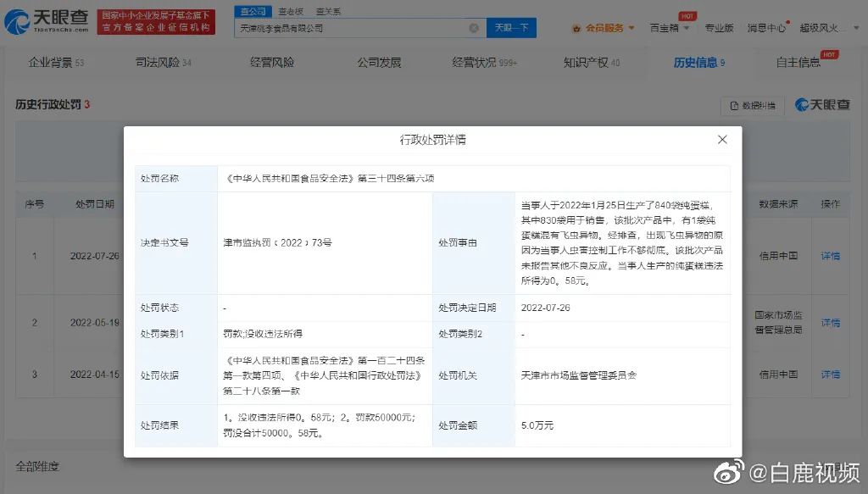Click the 数据纠错 document icon

pos(734,106)
